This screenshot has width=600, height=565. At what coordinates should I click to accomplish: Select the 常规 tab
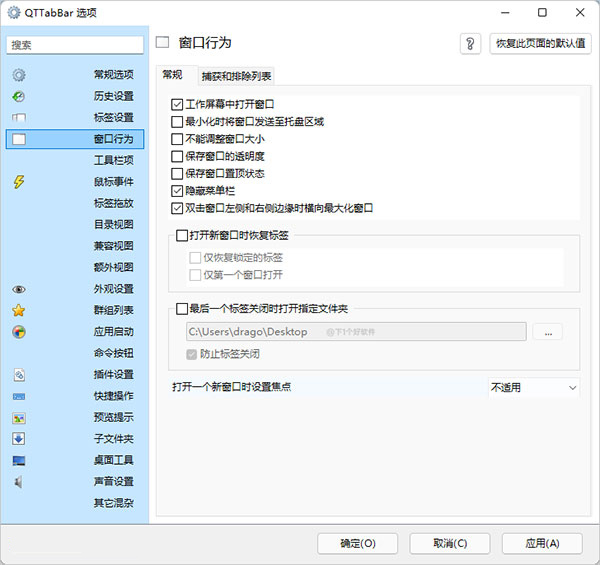tap(173, 75)
